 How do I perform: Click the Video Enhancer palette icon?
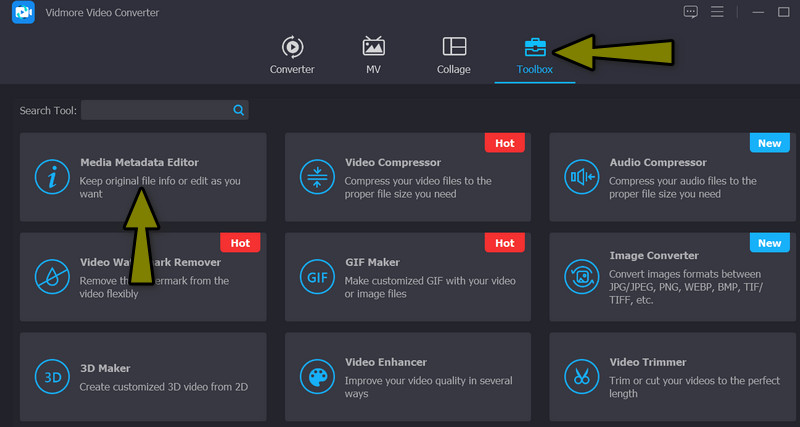click(317, 376)
